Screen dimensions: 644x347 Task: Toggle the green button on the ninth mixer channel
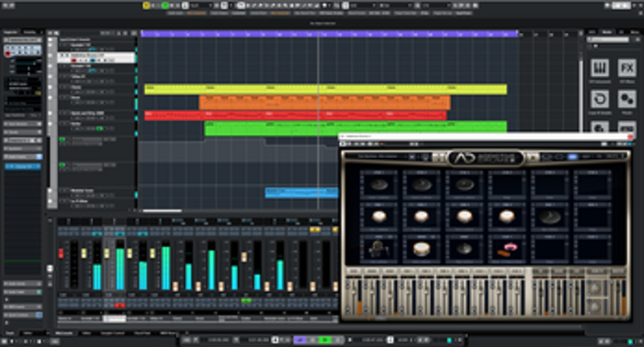pos(246,300)
